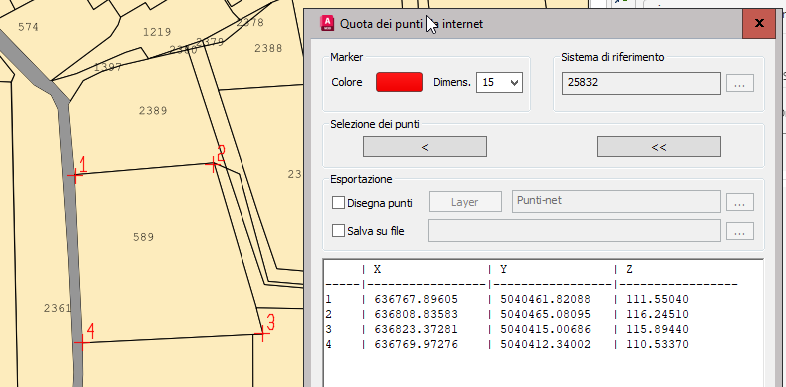Click parcel number 2388 on map
The image size is (786, 387).
[268, 49]
